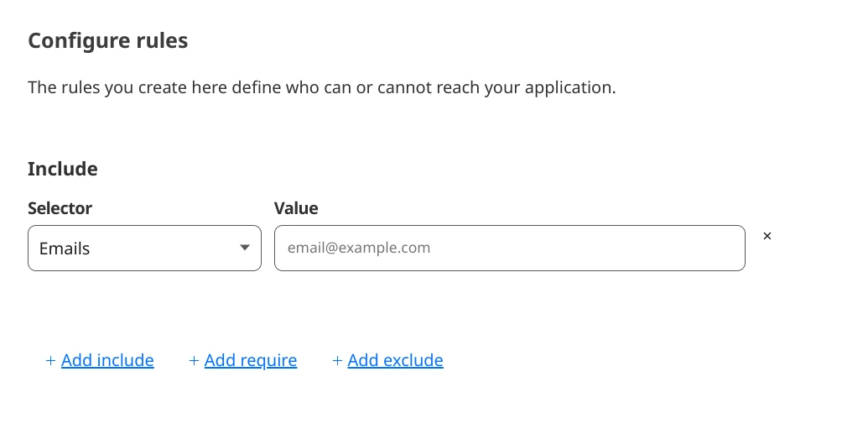Remove the Emails include rule row
The height and width of the screenshot is (424, 868).
coord(767,237)
